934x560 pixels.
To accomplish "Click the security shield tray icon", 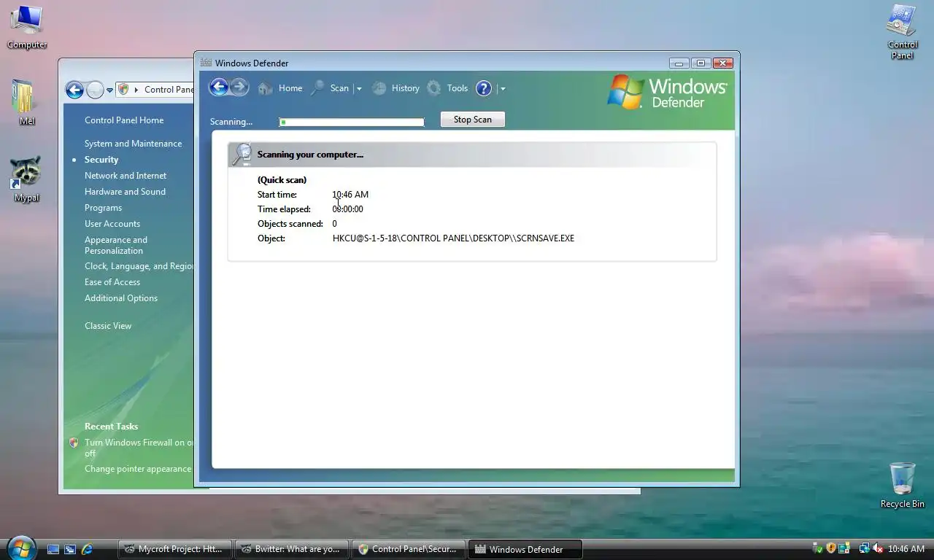I will (830, 548).
